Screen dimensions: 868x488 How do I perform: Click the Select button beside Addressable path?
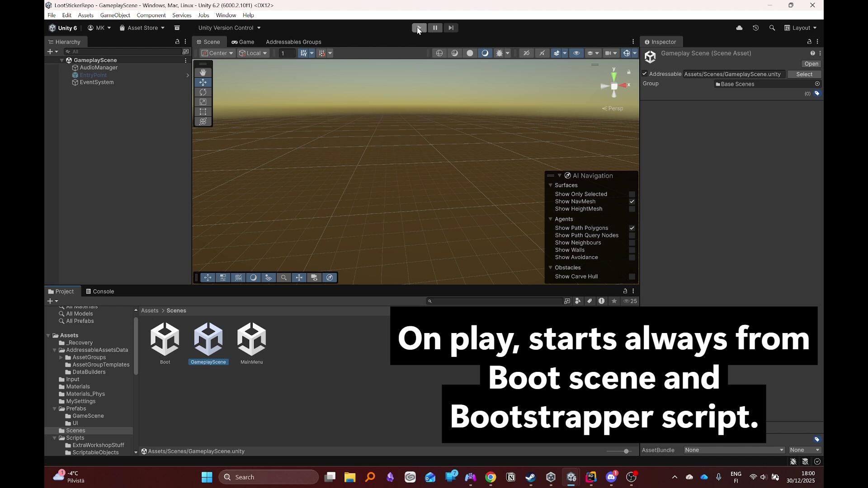tap(804, 74)
